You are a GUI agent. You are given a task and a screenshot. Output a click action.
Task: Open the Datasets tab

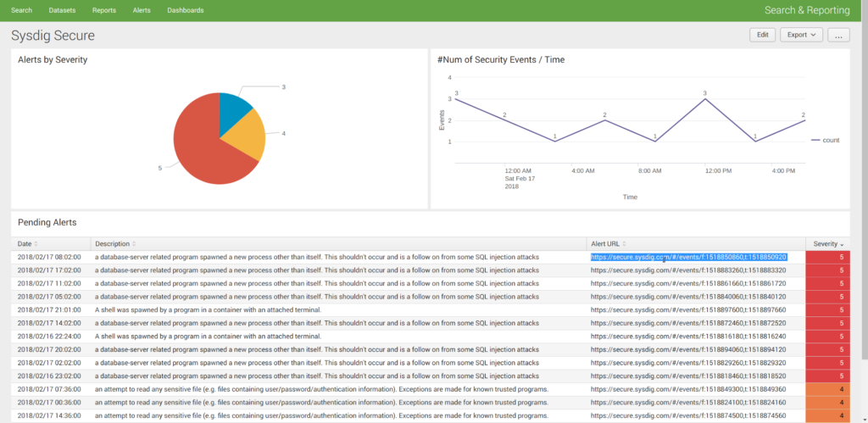coord(62,10)
